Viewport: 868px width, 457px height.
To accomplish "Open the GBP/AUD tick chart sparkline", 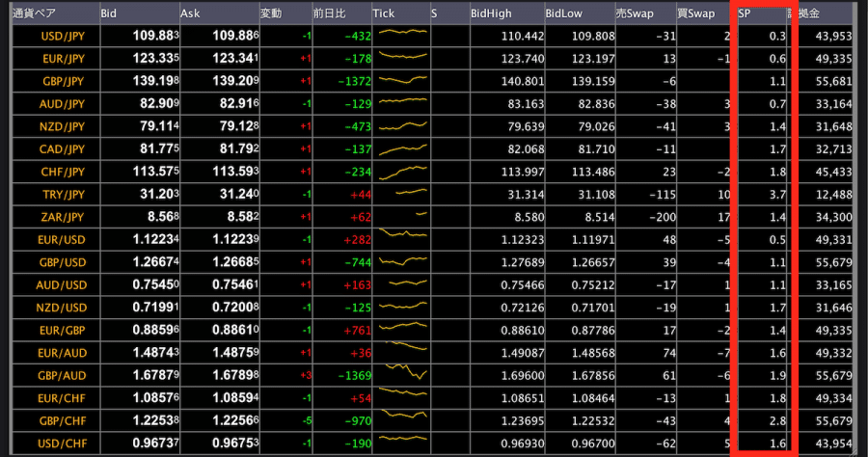I will [x=406, y=371].
